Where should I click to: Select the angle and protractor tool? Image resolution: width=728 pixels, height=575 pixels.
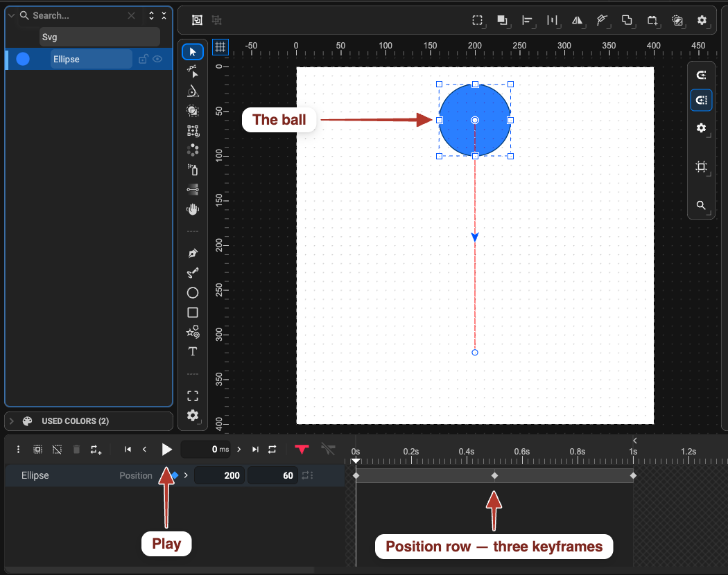tap(193, 91)
